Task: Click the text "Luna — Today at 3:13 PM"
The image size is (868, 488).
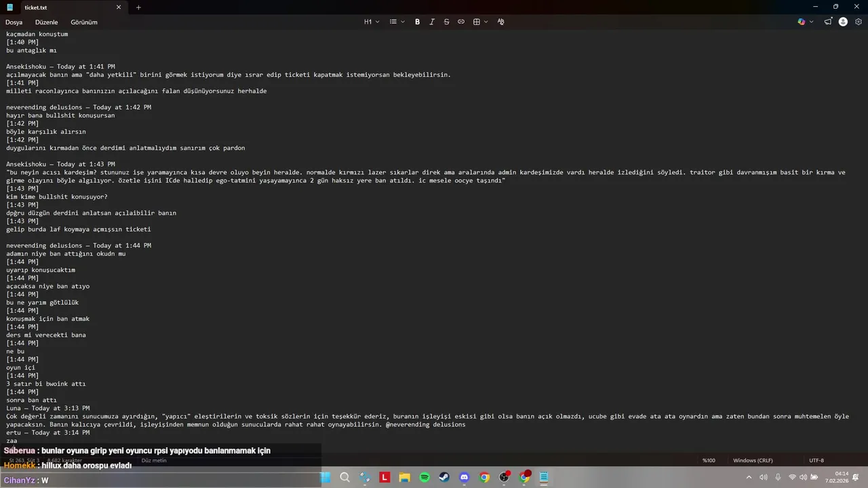Action: point(48,408)
